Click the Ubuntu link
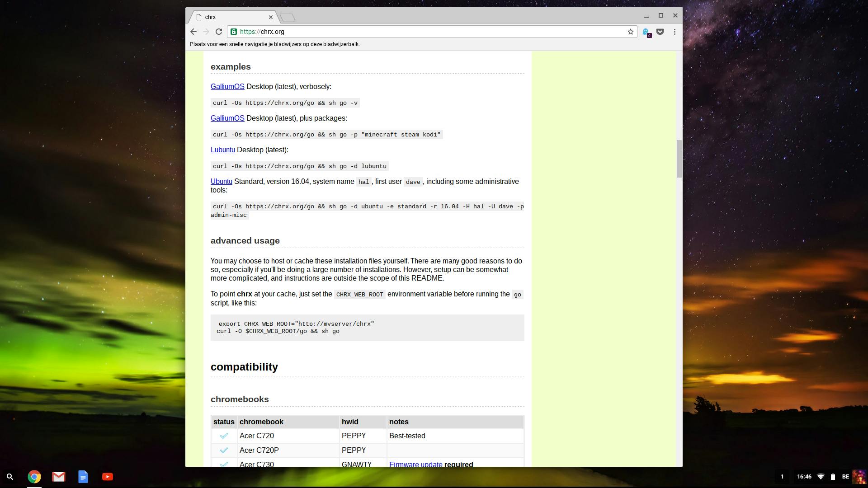This screenshot has height=488, width=868. click(x=221, y=181)
